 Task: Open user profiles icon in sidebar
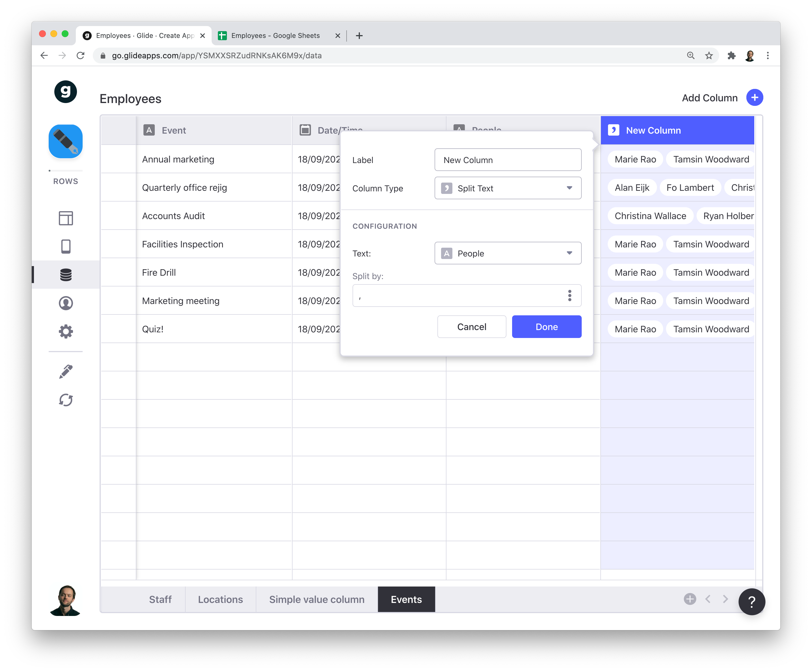click(x=66, y=303)
